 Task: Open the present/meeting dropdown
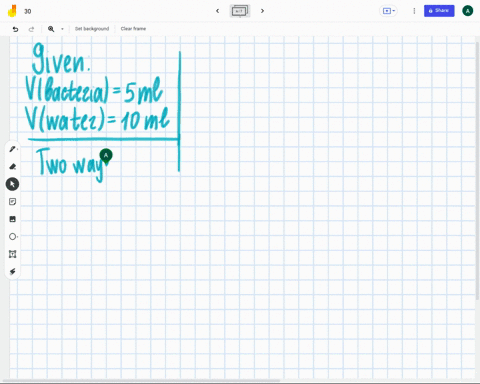click(389, 11)
